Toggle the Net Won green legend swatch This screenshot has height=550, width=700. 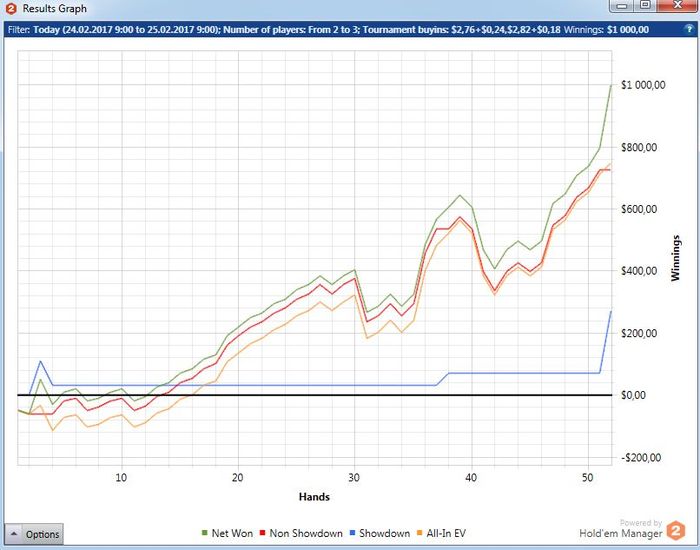point(205,533)
